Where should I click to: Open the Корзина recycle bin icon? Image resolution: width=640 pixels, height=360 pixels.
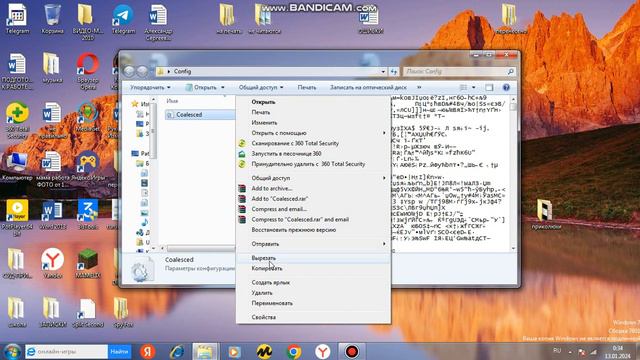coord(52,19)
